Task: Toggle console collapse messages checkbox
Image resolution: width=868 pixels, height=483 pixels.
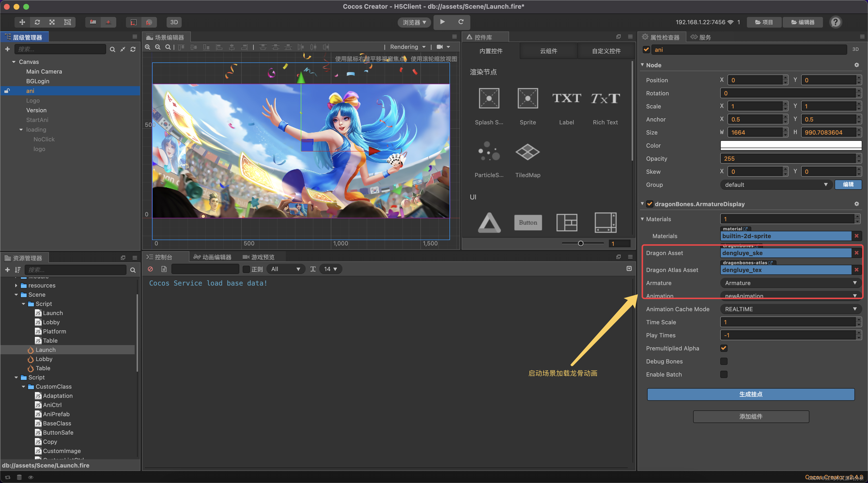Action: point(629,269)
